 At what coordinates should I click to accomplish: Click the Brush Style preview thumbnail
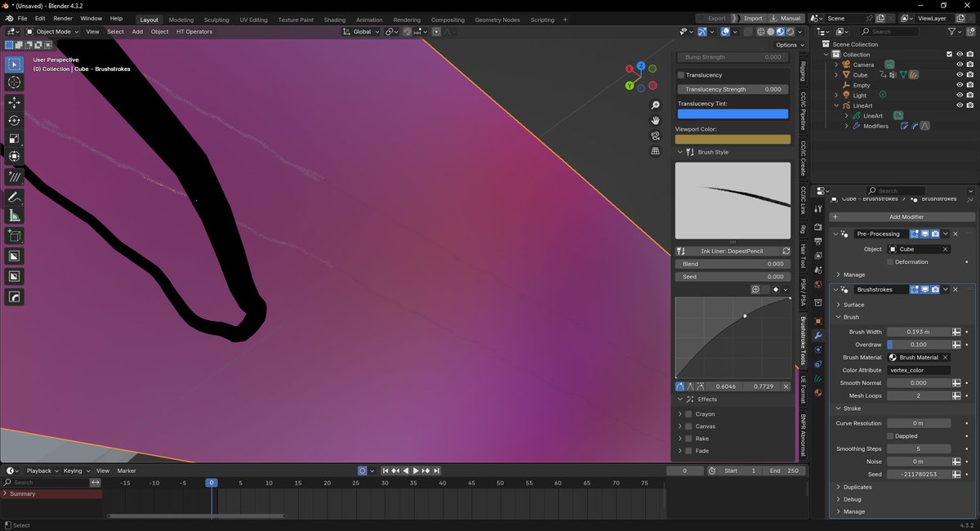pyautogui.click(x=733, y=200)
